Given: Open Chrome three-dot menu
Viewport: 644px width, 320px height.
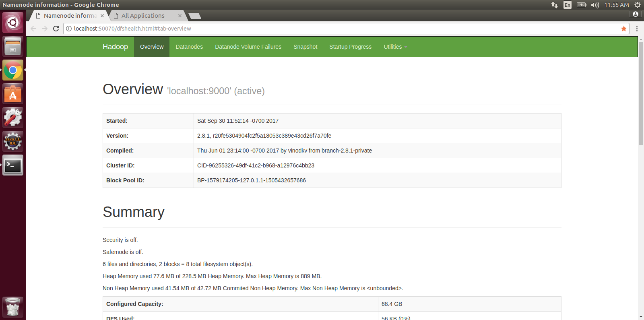Looking at the screenshot, I should [x=637, y=29].
